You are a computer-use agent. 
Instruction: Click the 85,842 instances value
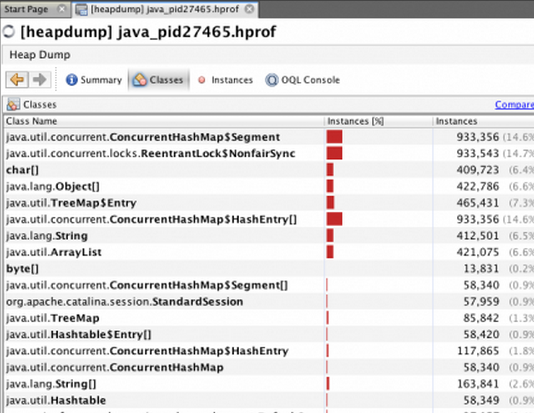(x=481, y=318)
